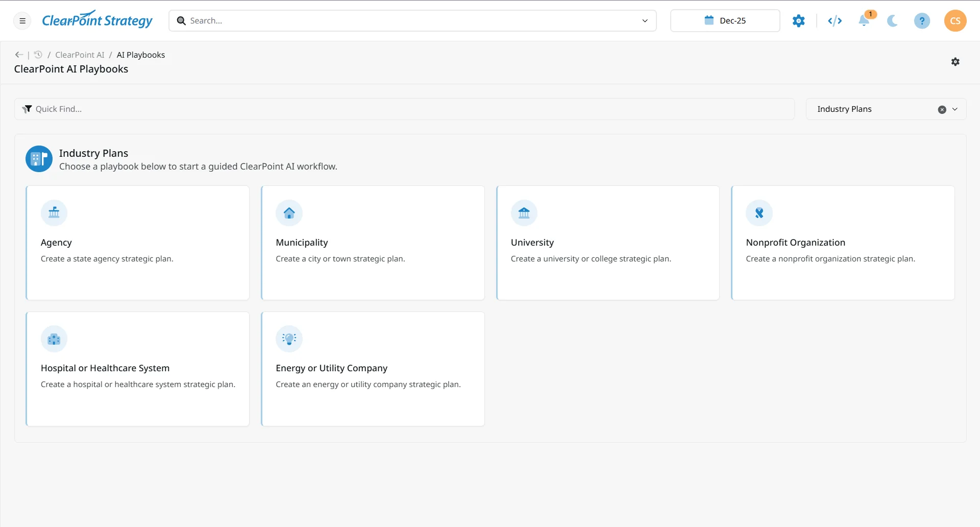Click 'Create a state agency strategic plan.' text

tap(107, 259)
